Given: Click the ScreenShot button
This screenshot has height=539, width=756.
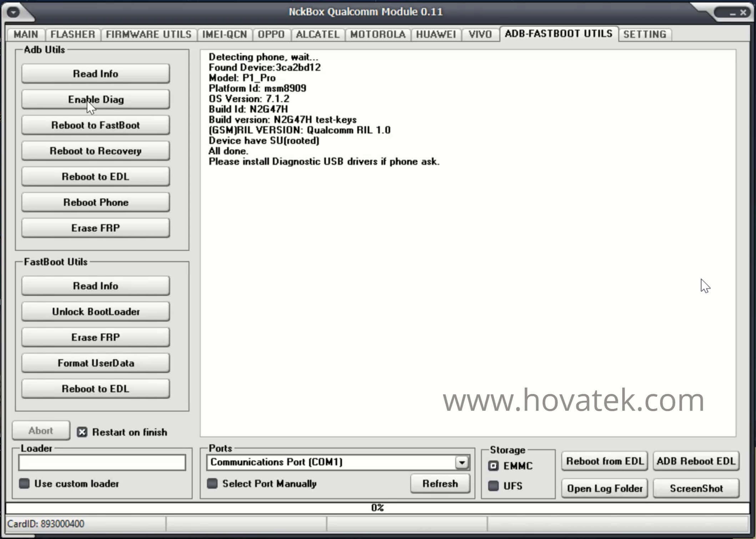Looking at the screenshot, I should pos(696,488).
